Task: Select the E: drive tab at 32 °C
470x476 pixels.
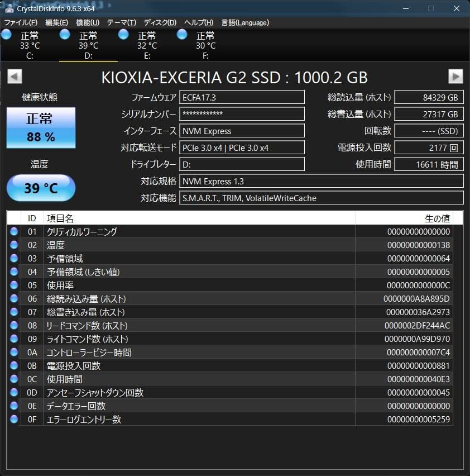Action: tap(147, 45)
